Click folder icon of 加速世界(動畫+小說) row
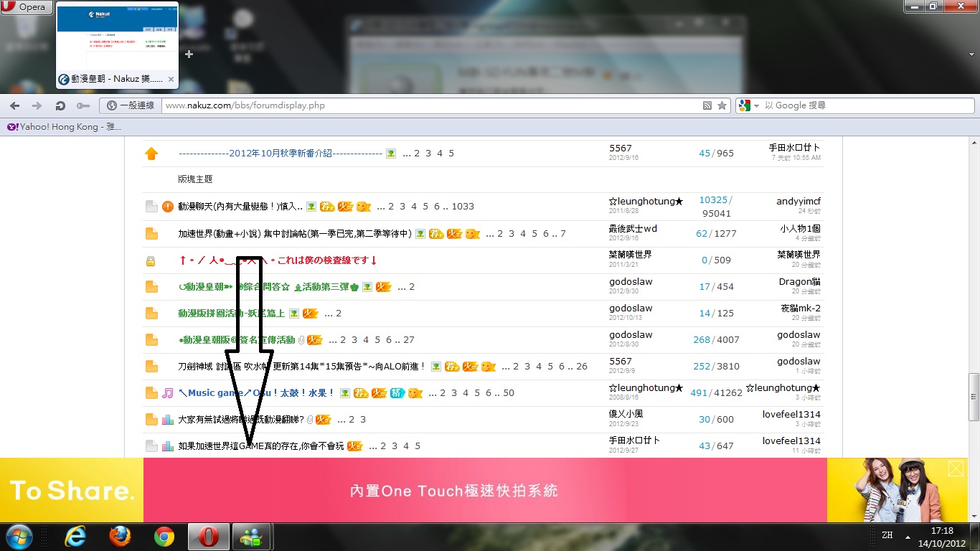The width and height of the screenshot is (980, 551). tap(151, 234)
